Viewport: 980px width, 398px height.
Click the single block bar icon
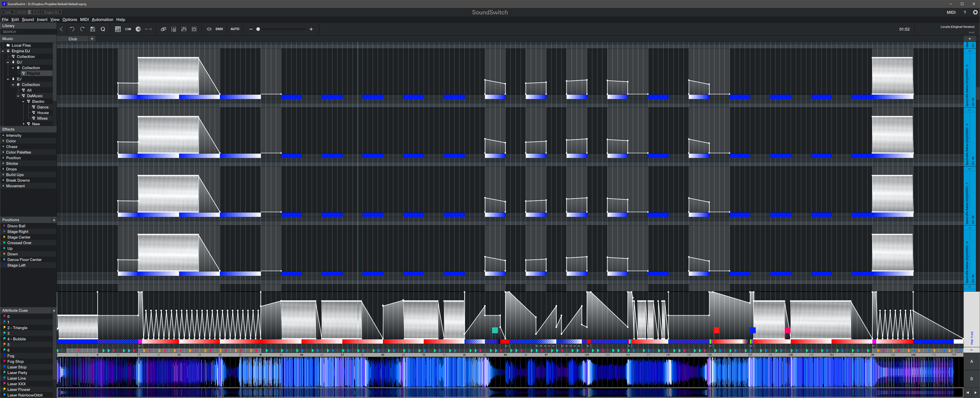(x=128, y=29)
